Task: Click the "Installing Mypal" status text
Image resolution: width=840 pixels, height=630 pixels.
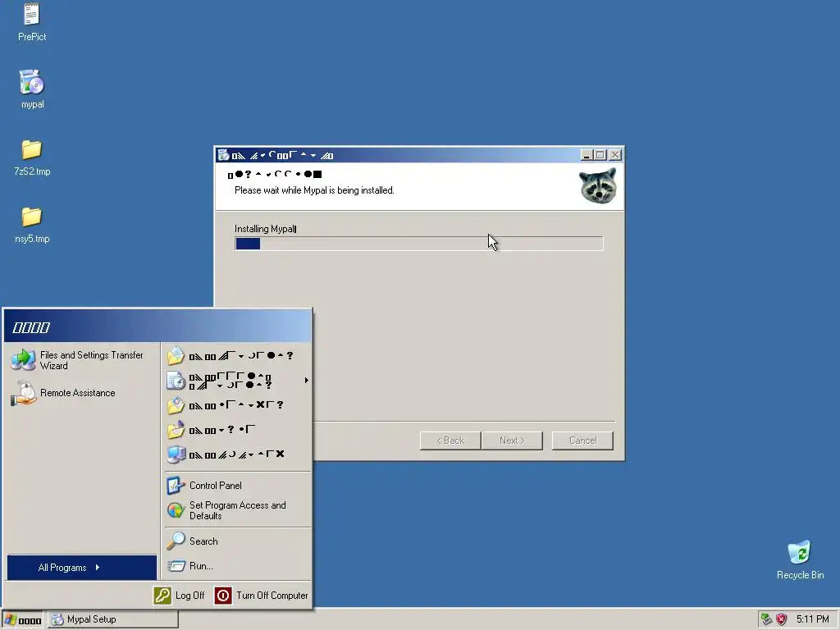Action: pos(265,229)
